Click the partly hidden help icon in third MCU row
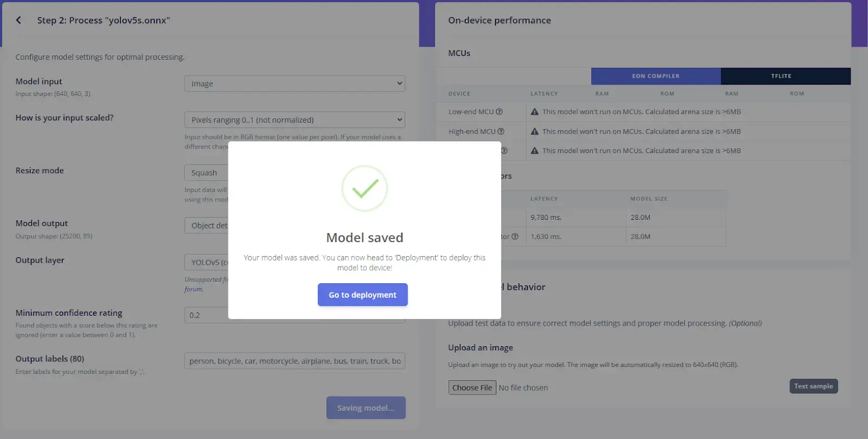Image resolution: width=868 pixels, height=439 pixels. click(x=505, y=151)
